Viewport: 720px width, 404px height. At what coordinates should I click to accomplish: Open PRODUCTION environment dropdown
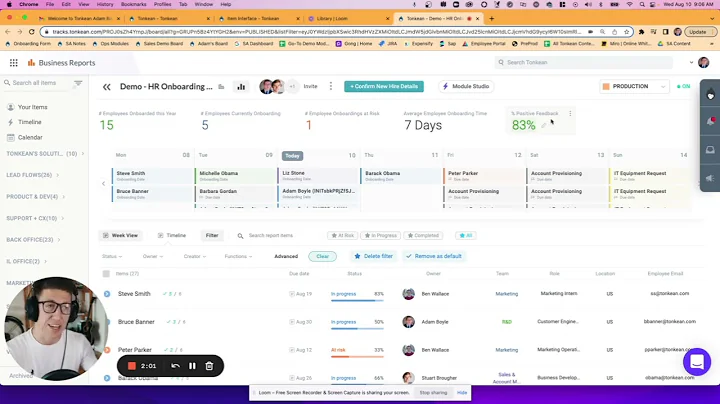pos(634,86)
